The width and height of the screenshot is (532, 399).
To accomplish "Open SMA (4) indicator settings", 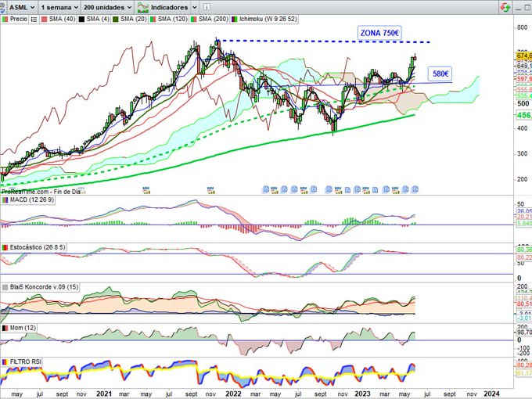I will (98, 20).
